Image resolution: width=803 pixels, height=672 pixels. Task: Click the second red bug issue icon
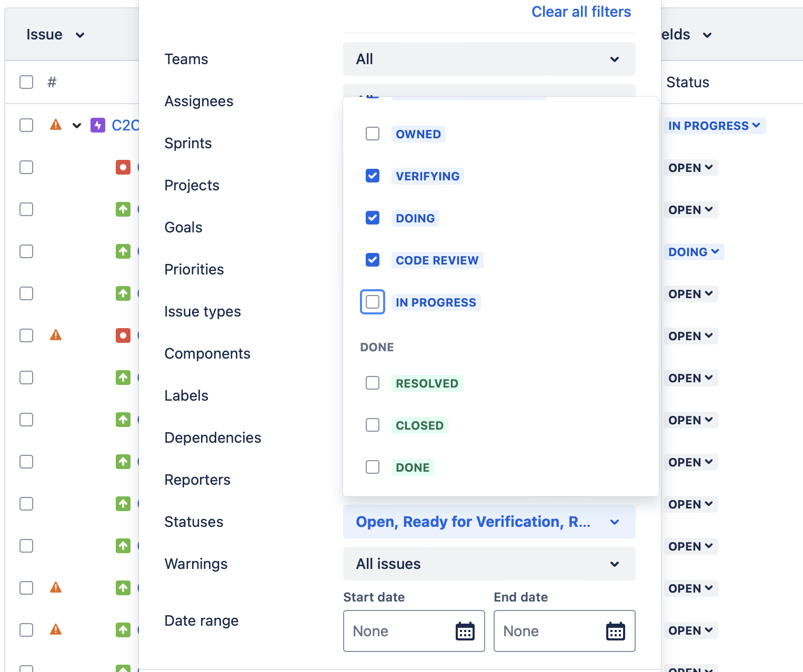[x=123, y=335]
